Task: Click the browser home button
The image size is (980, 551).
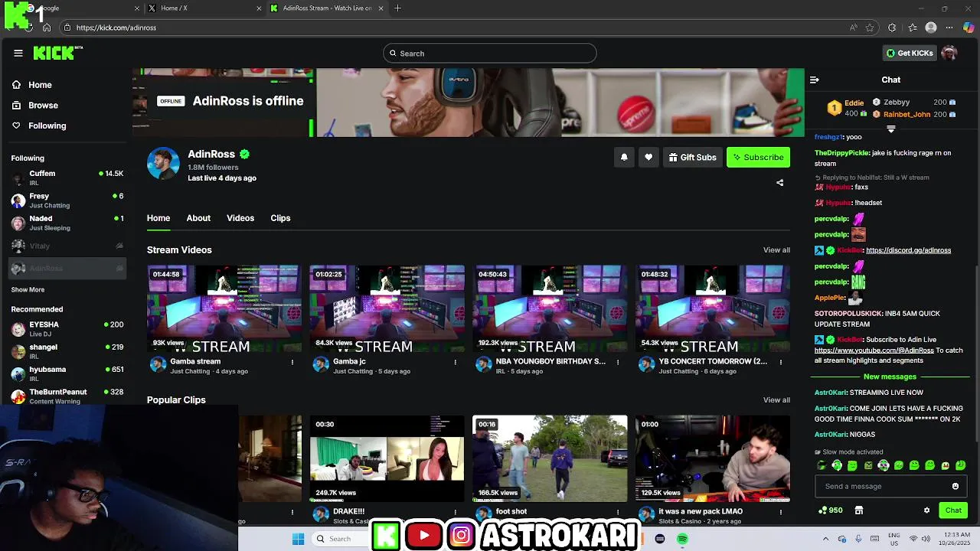Action: tap(47, 28)
